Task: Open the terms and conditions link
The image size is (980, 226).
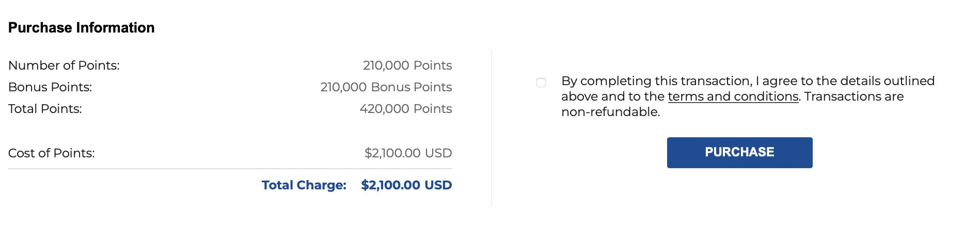Action: click(733, 96)
